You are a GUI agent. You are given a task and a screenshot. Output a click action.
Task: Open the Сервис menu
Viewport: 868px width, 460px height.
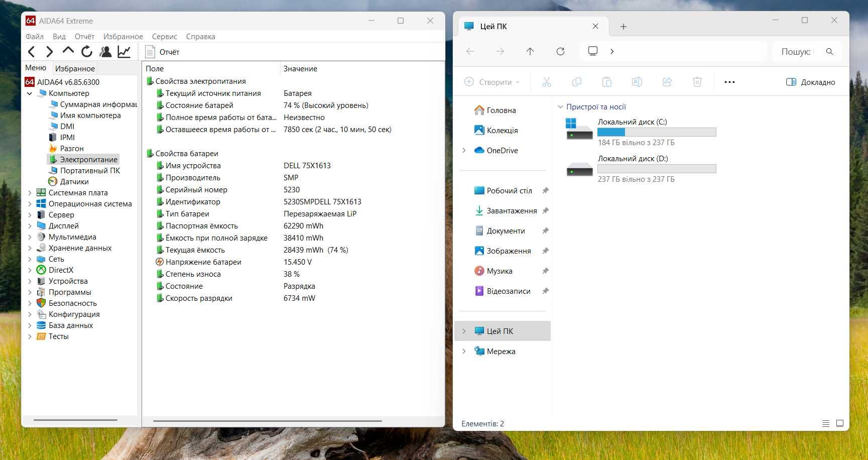pyautogui.click(x=164, y=36)
